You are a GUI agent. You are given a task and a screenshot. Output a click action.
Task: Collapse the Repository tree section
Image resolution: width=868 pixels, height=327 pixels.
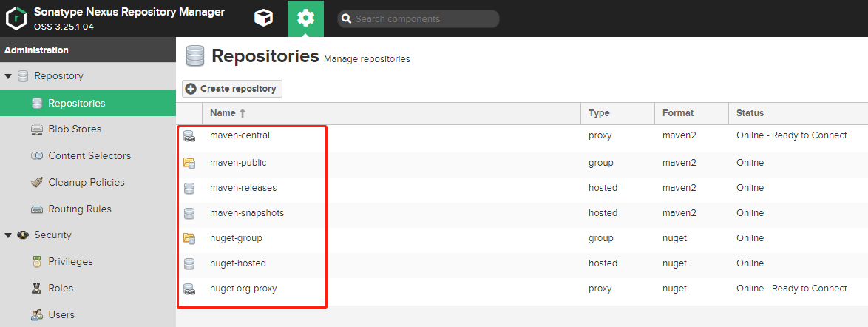9,76
